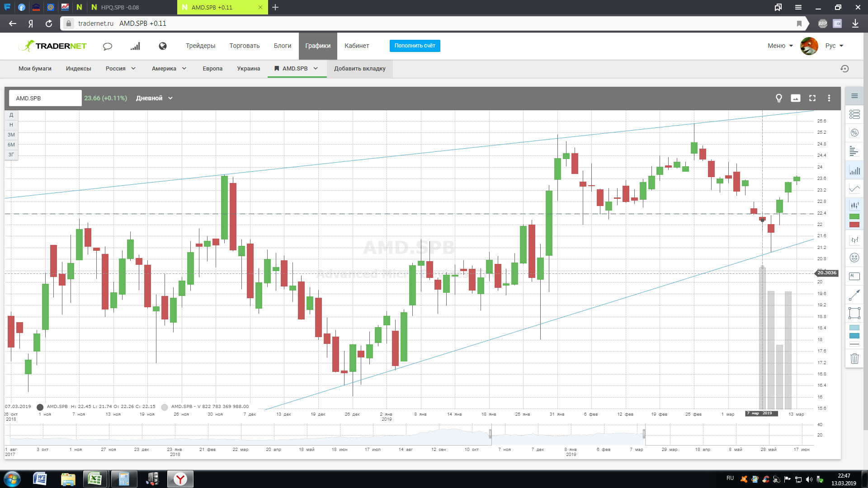Viewport: 868px width, 488px height.
Task: Open the Блоги menu item
Action: (x=283, y=46)
